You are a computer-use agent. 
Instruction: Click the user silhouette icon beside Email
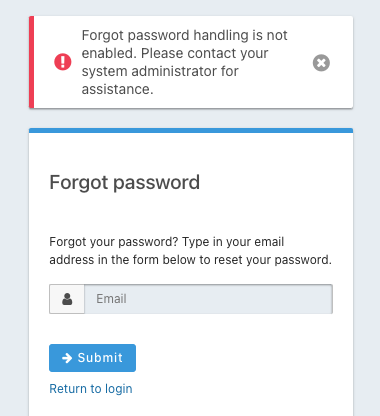tap(67, 299)
